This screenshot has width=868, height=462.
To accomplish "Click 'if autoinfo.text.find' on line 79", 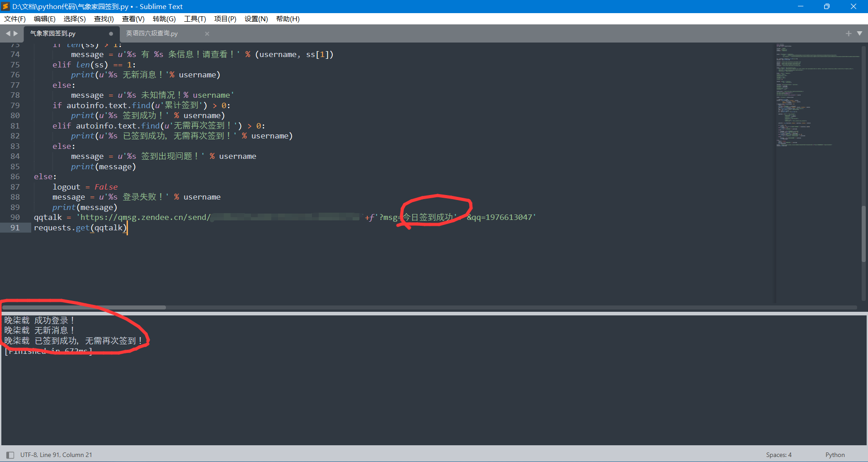I will tap(142, 105).
